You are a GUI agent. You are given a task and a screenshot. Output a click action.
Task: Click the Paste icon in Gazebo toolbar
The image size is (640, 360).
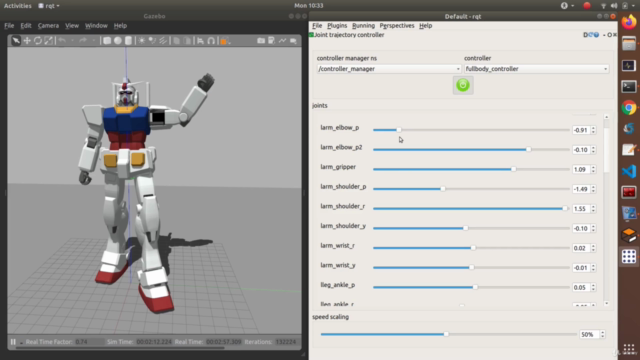coord(187,41)
